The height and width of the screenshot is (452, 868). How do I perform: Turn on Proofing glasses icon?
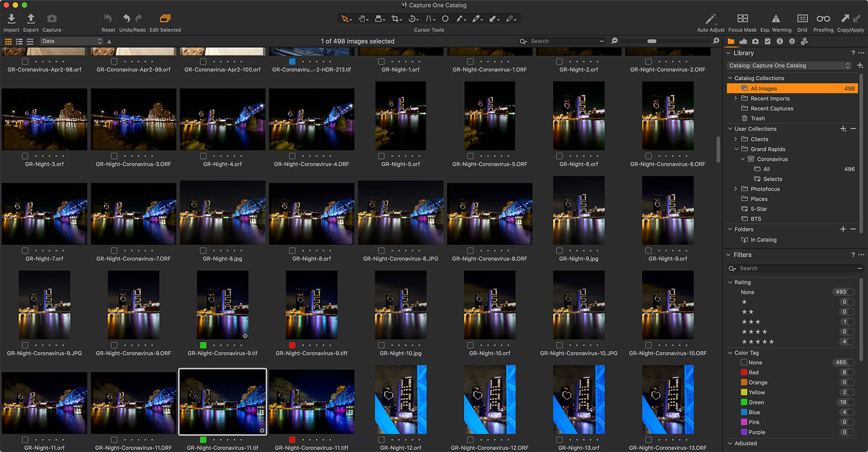click(823, 19)
